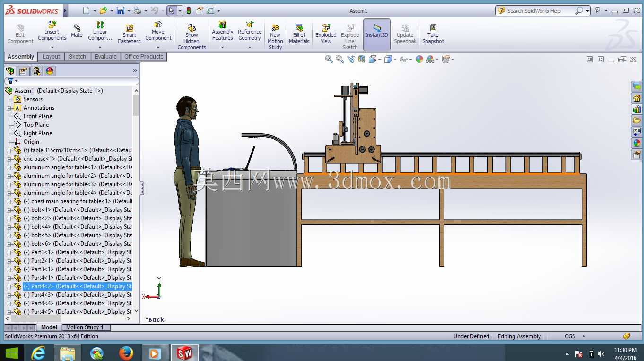Open Reference Geometry tools
Screen dimensions: 644x361
250,31
